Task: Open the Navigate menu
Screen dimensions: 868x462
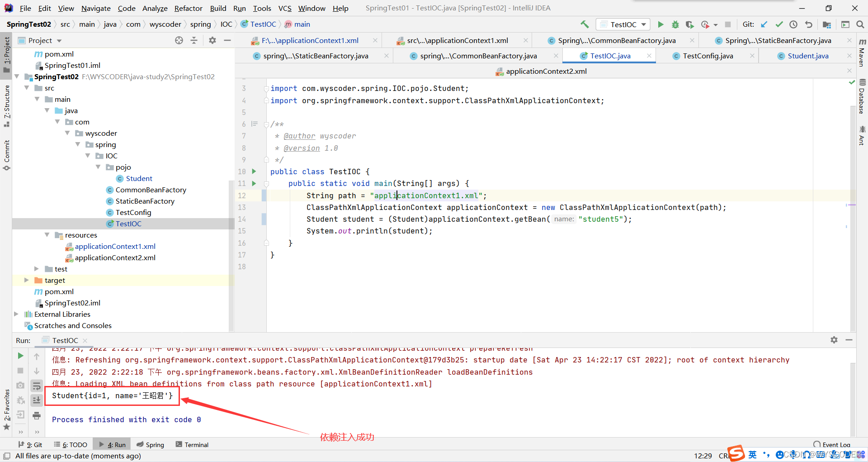Action: (96, 8)
